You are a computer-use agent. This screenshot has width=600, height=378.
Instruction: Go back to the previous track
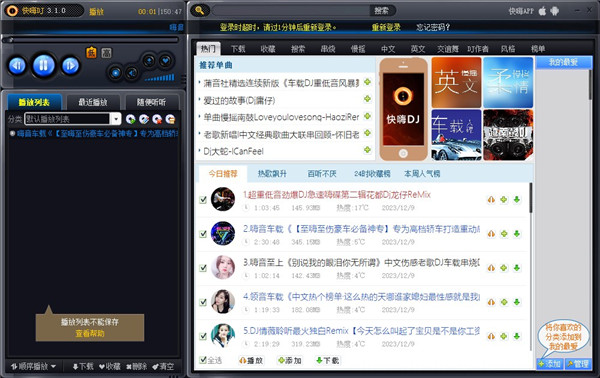click(x=17, y=65)
